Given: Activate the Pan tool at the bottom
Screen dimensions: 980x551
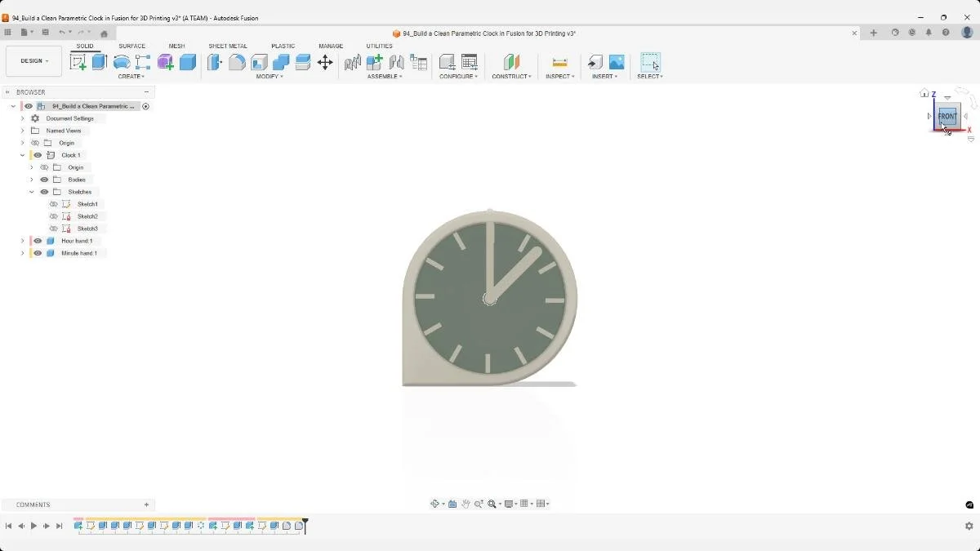Looking at the screenshot, I should point(466,504).
